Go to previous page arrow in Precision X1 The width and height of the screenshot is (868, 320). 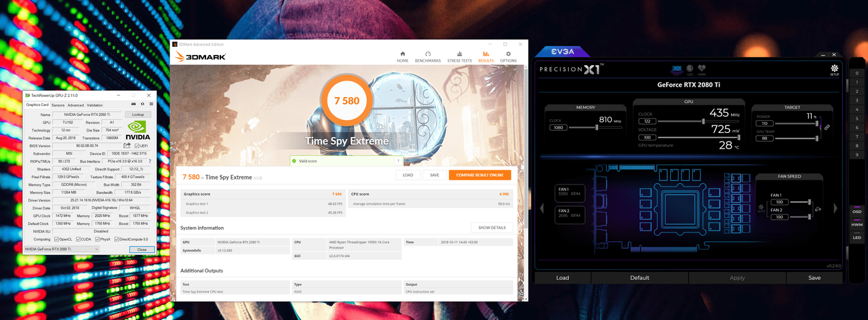click(x=541, y=208)
